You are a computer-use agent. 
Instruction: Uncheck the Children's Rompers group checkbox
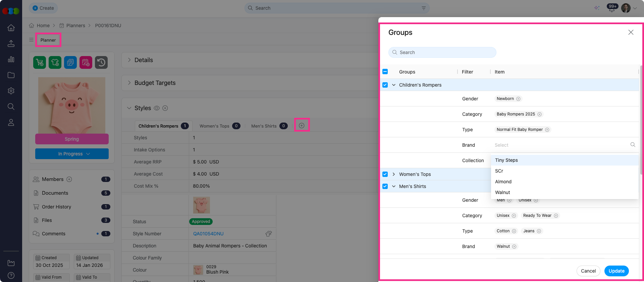click(385, 85)
